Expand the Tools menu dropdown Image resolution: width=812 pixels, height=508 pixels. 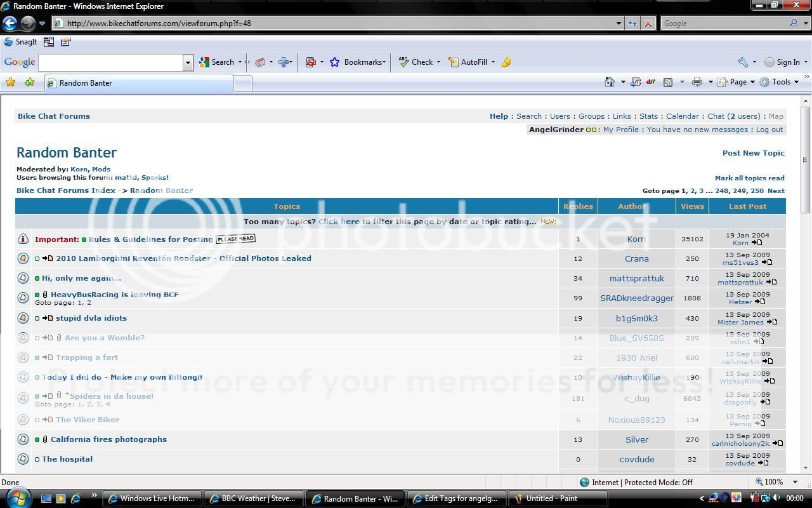pos(780,82)
